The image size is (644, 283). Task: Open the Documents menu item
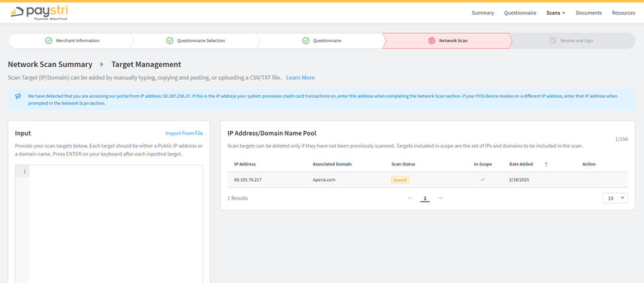pyautogui.click(x=589, y=13)
